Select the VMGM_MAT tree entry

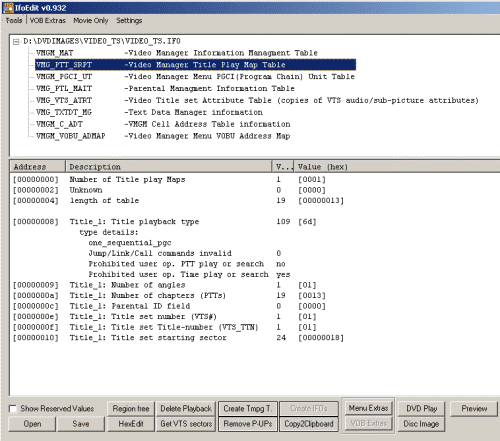(x=177, y=53)
